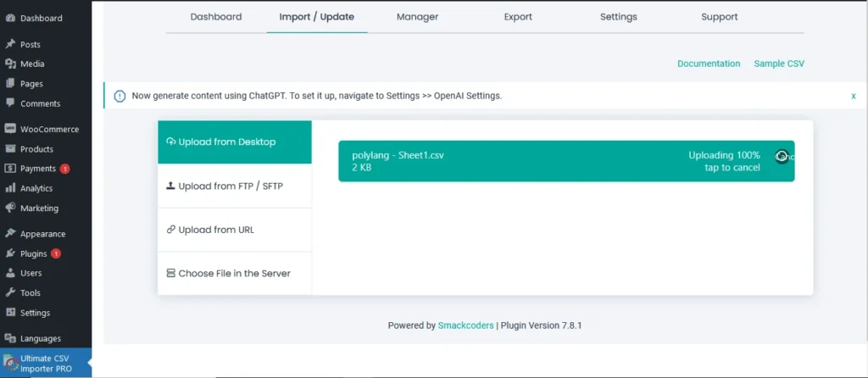Click the Ultimate CSV Importer PRO icon
Image resolution: width=868 pixels, height=378 pixels.
pyautogui.click(x=10, y=363)
